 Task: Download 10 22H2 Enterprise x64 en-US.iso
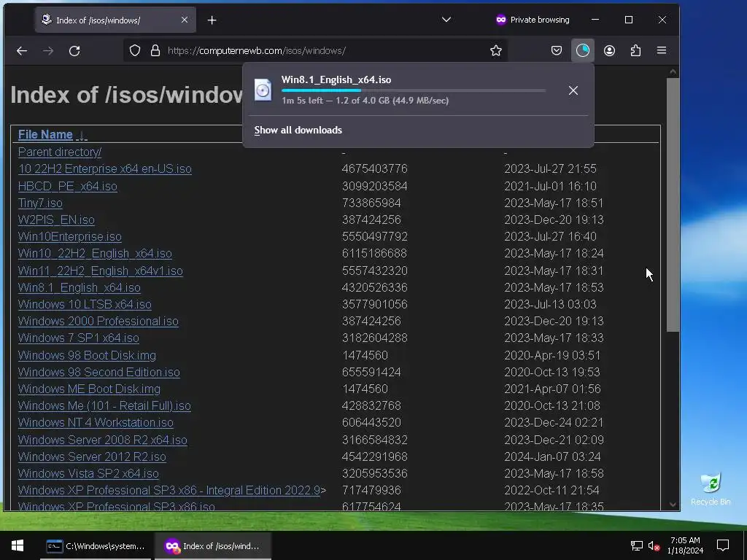point(105,168)
